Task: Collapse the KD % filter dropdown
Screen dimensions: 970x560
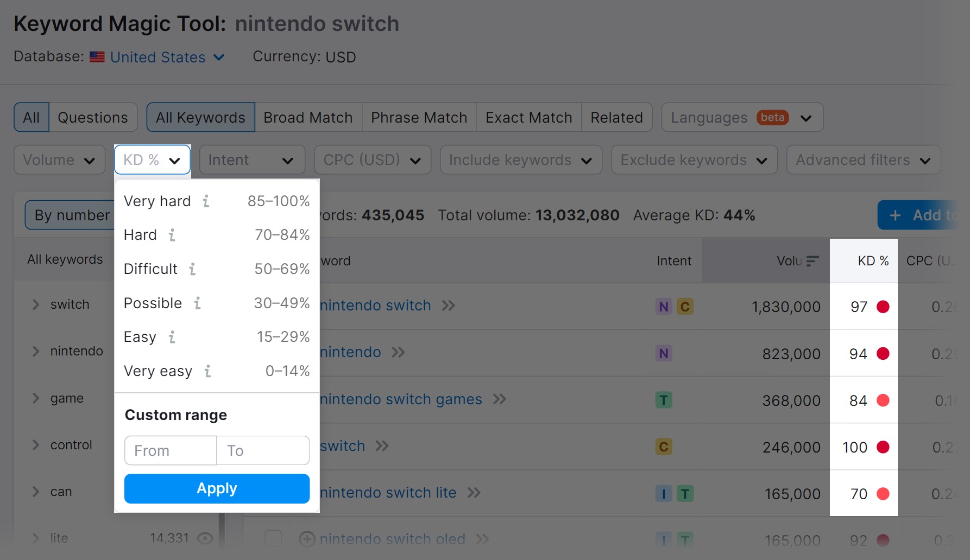Action: 152,160
